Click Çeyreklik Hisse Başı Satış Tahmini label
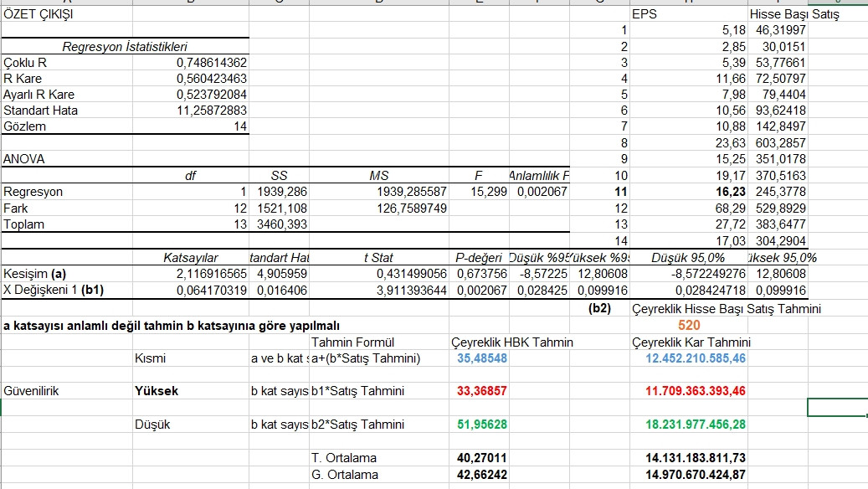Viewport: 868px width, 489px height. (727, 309)
